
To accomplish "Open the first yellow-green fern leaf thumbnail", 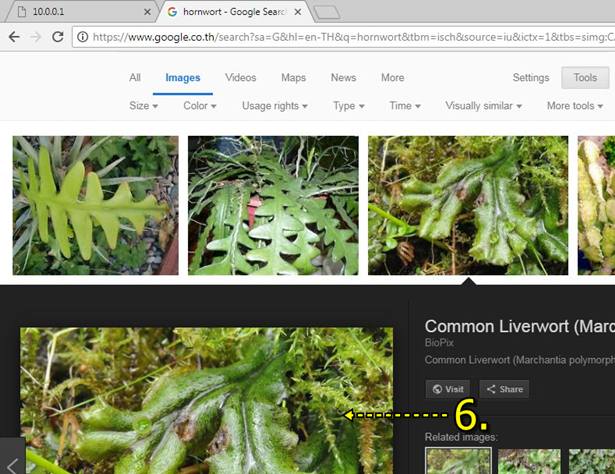I will coord(95,205).
